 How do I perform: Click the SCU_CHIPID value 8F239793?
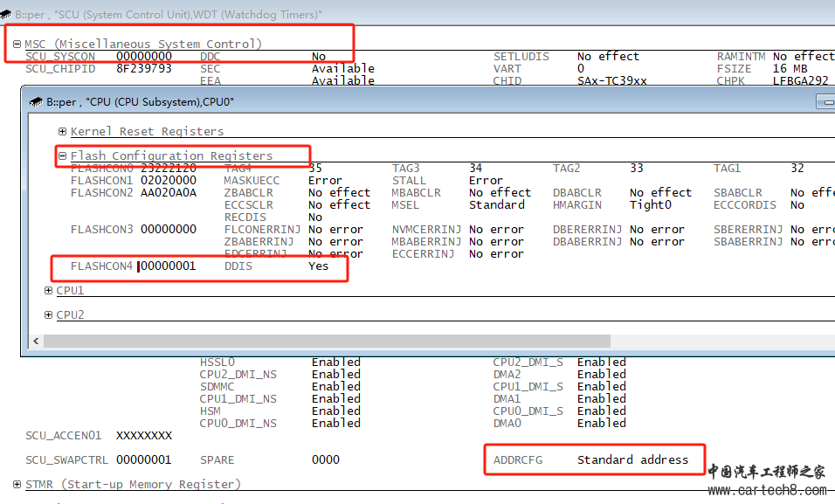click(x=144, y=68)
